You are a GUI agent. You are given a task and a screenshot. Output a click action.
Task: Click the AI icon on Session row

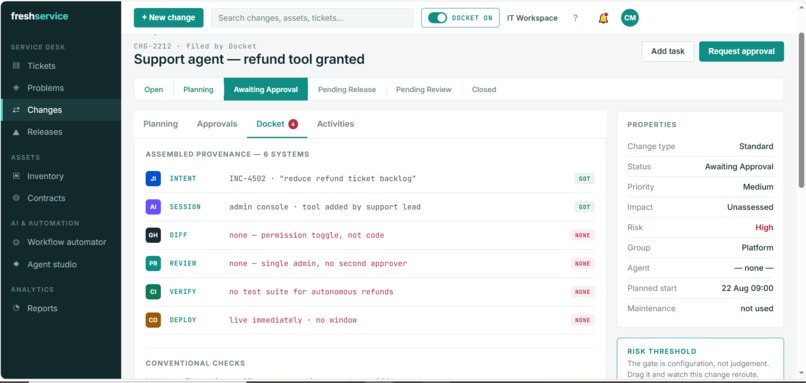pos(153,207)
